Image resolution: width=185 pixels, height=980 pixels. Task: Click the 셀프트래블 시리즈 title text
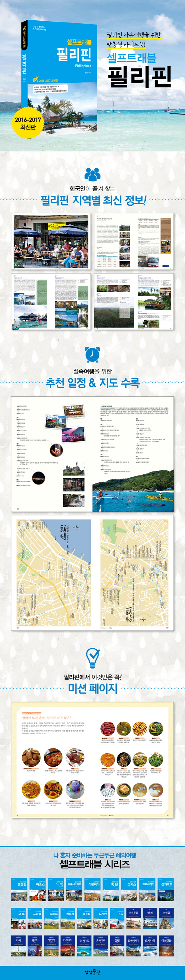pyautogui.click(x=92, y=864)
